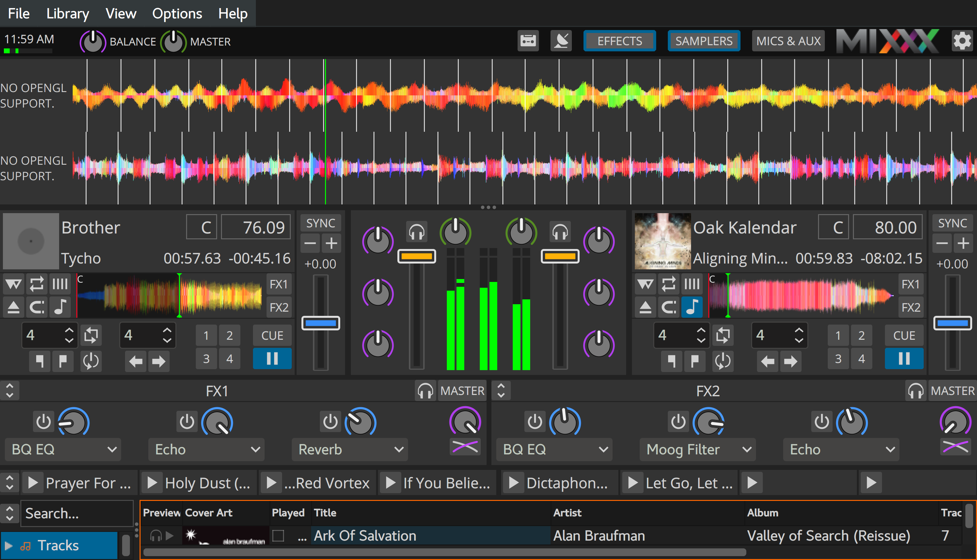Activate beatloop button on the Brother deck
The width and height of the screenshot is (977, 560).
(91, 335)
